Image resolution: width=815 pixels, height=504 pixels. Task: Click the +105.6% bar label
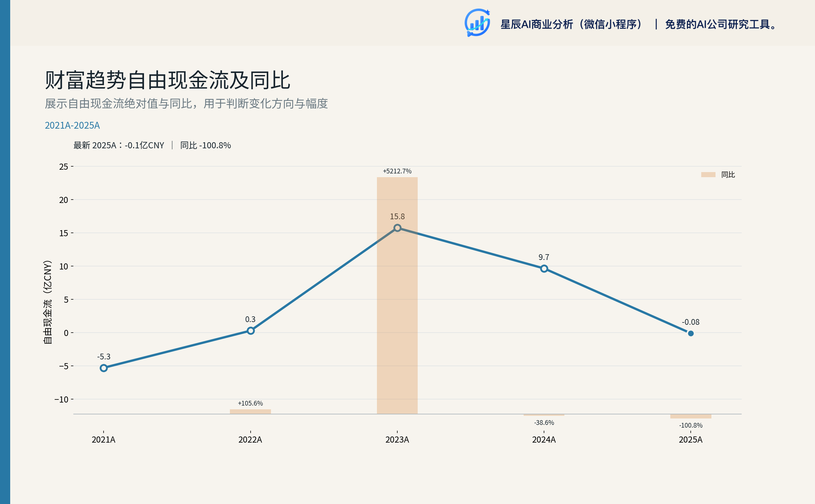(250, 403)
